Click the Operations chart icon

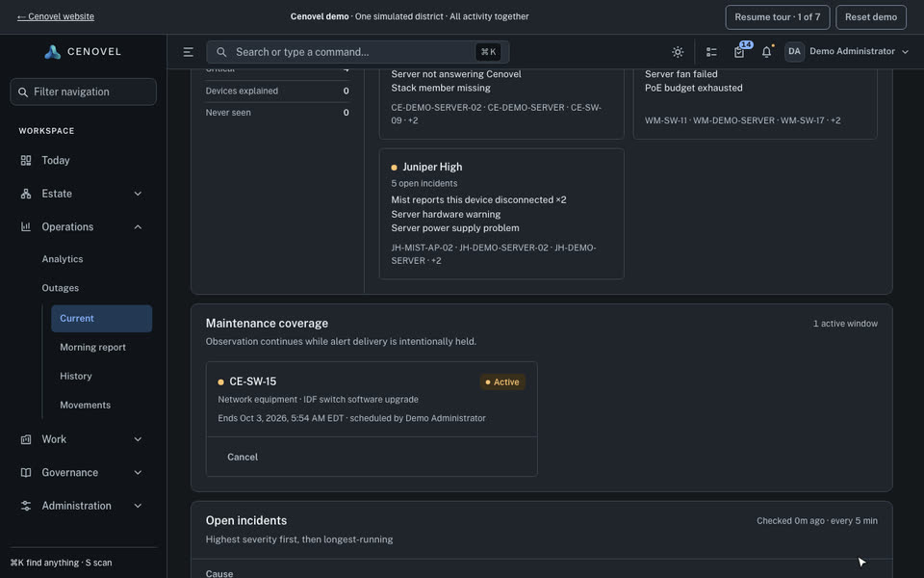click(26, 226)
